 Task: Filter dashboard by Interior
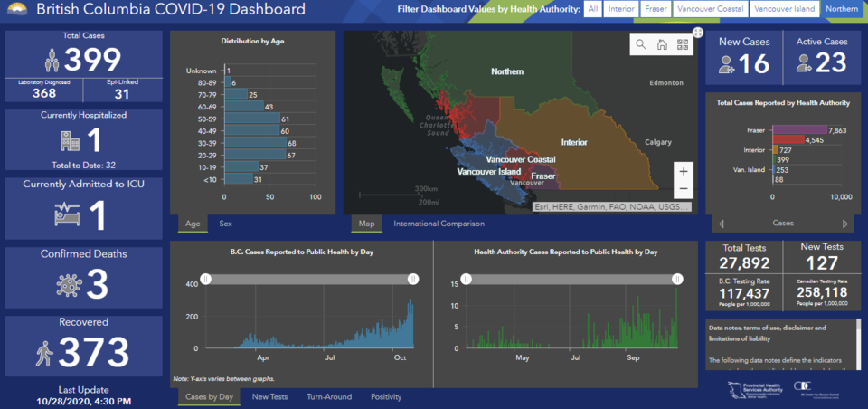pos(621,9)
